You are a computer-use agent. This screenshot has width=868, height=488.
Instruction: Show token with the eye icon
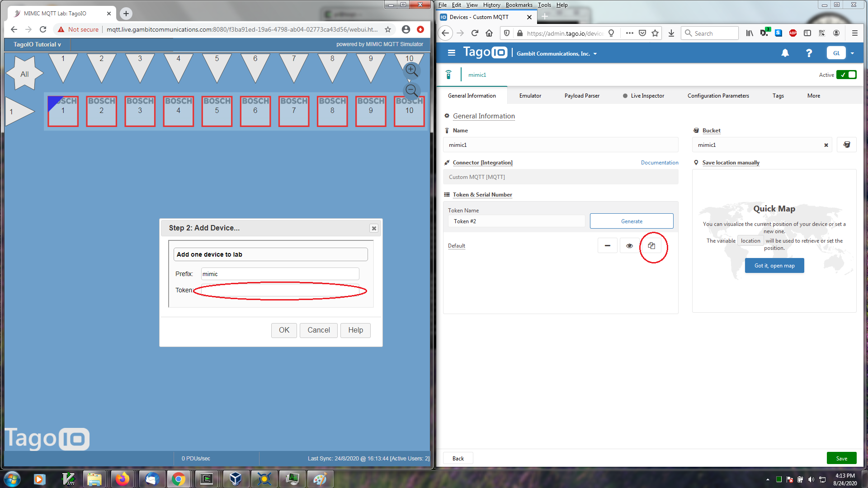pos(629,246)
